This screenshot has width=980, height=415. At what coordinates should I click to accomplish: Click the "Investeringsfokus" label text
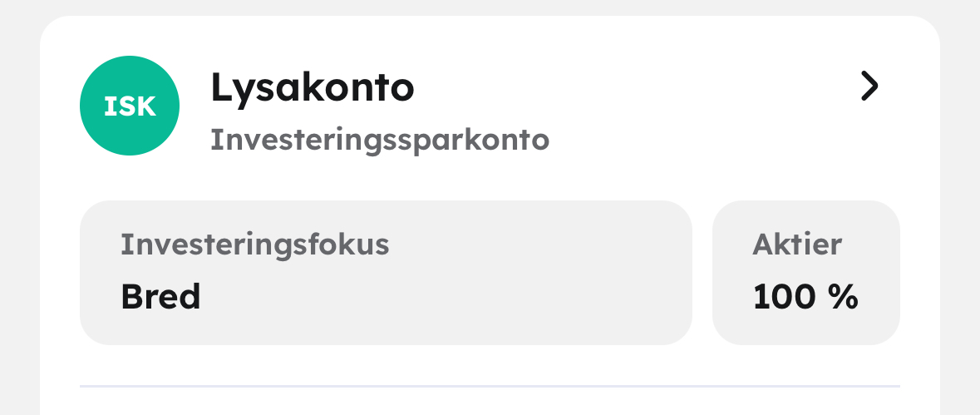pyautogui.click(x=254, y=245)
